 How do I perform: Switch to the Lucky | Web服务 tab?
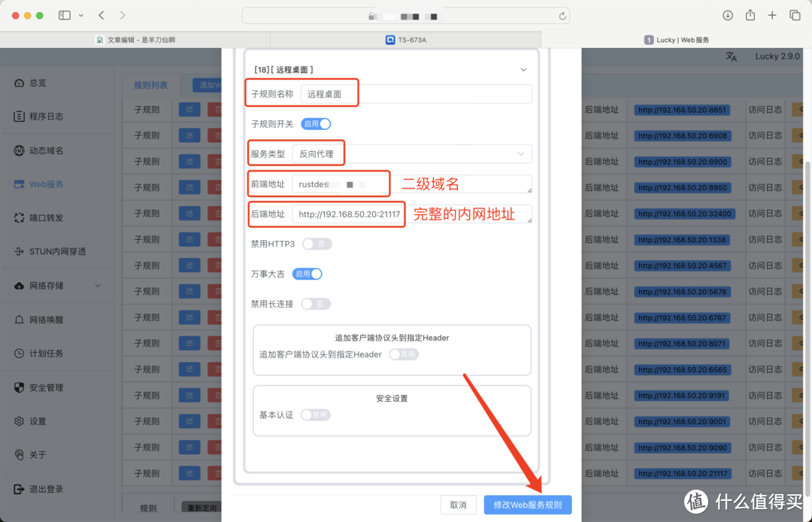(677, 39)
